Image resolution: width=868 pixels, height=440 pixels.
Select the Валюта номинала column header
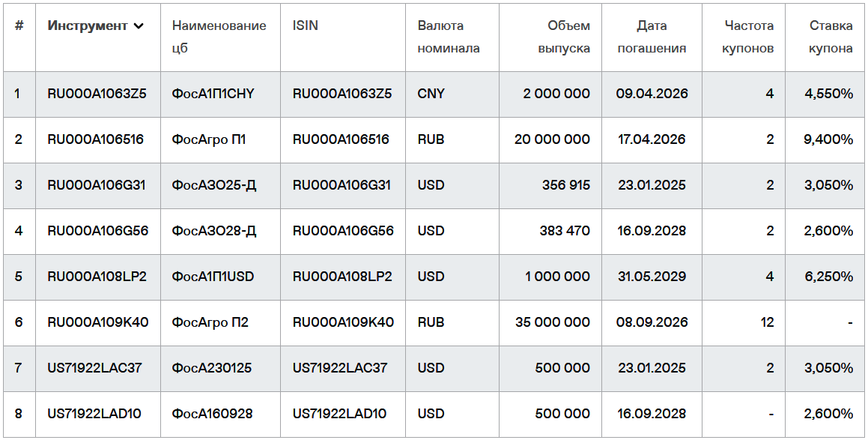[x=449, y=37]
